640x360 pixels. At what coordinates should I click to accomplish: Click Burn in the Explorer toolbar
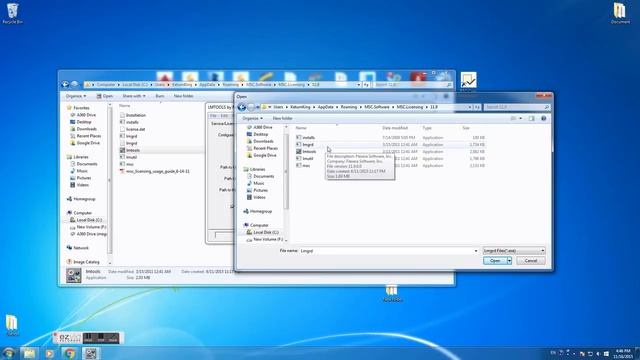click(x=160, y=96)
